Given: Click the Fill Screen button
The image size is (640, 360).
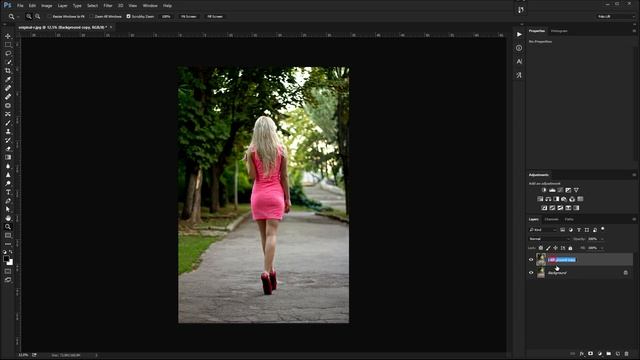Looking at the screenshot, I should [215, 16].
